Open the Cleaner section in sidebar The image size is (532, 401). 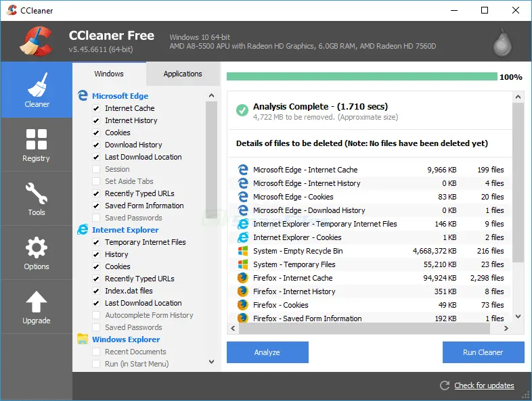click(x=37, y=90)
